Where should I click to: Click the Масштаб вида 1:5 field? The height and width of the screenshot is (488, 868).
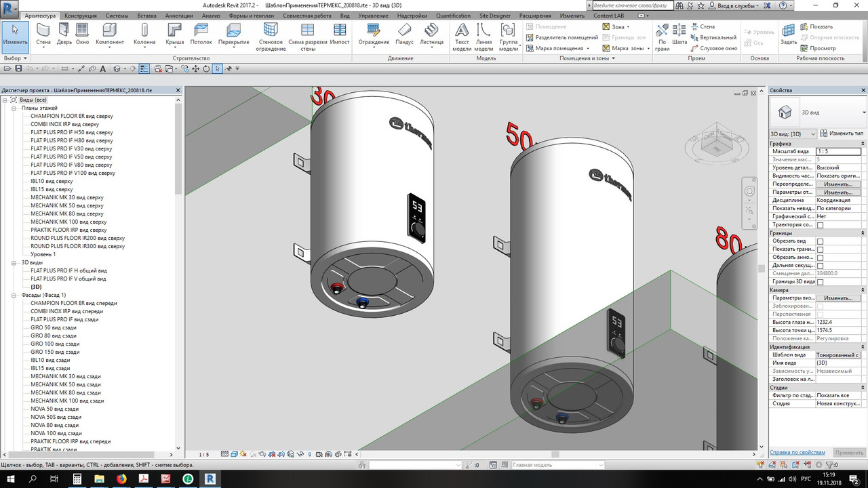coord(838,152)
